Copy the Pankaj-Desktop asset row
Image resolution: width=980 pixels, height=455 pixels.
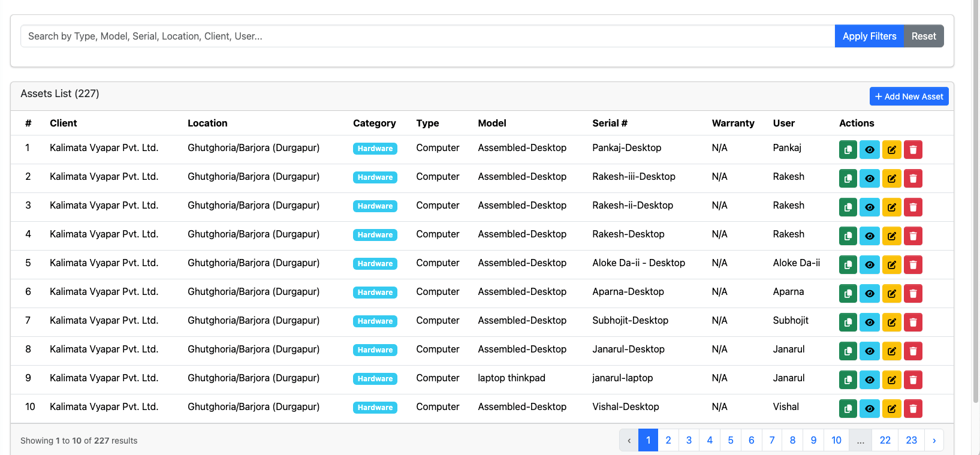click(848, 150)
